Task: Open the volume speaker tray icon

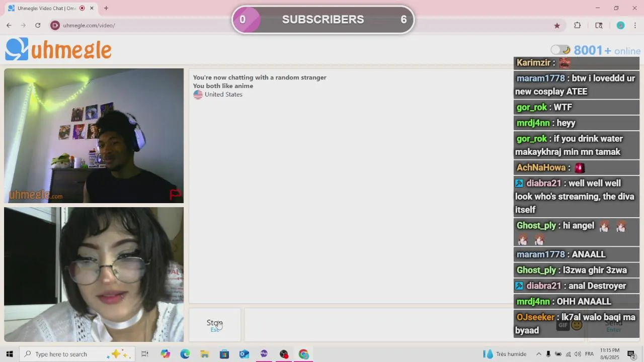Action: (x=578, y=354)
